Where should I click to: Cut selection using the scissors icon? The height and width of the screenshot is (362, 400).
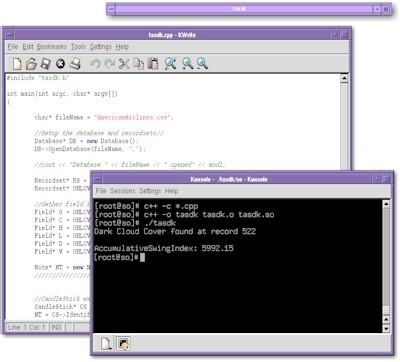[x=124, y=63]
